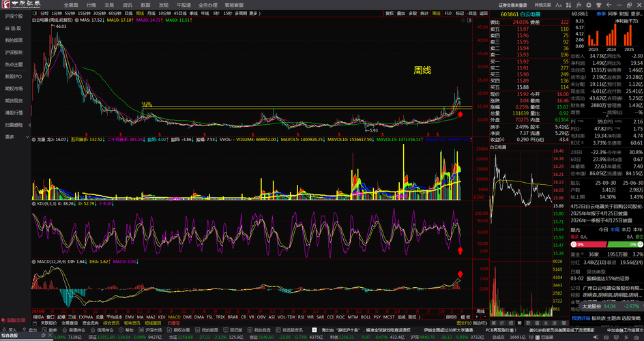Toggle 多股 multi-stock view
The image size is (644, 341).
click(x=413, y=13)
